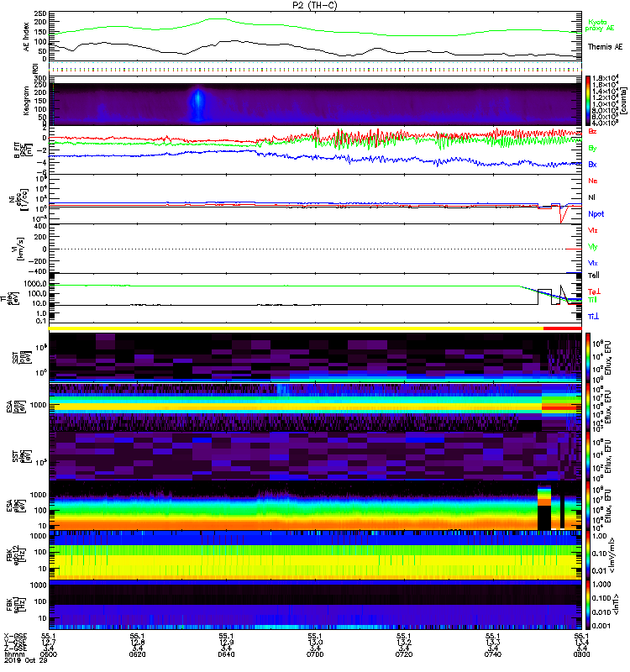Click the ESA electrons Eflux colorbar

[587, 506]
